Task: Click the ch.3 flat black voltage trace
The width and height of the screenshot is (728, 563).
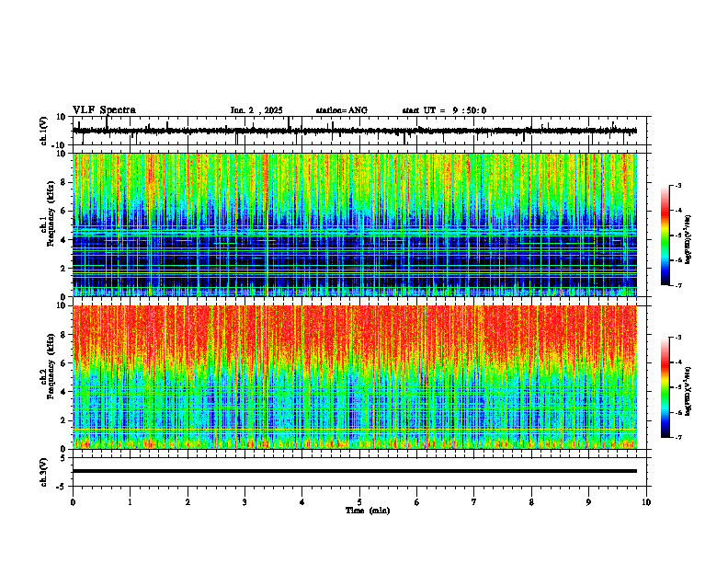Action: tap(355, 471)
